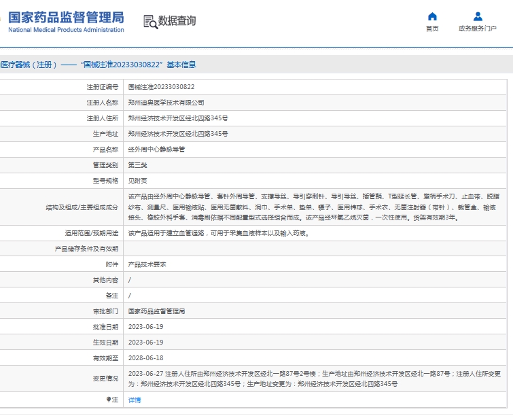Click the 数据查询 search document icon
This screenshot has height=420, width=513.
coord(150,22)
